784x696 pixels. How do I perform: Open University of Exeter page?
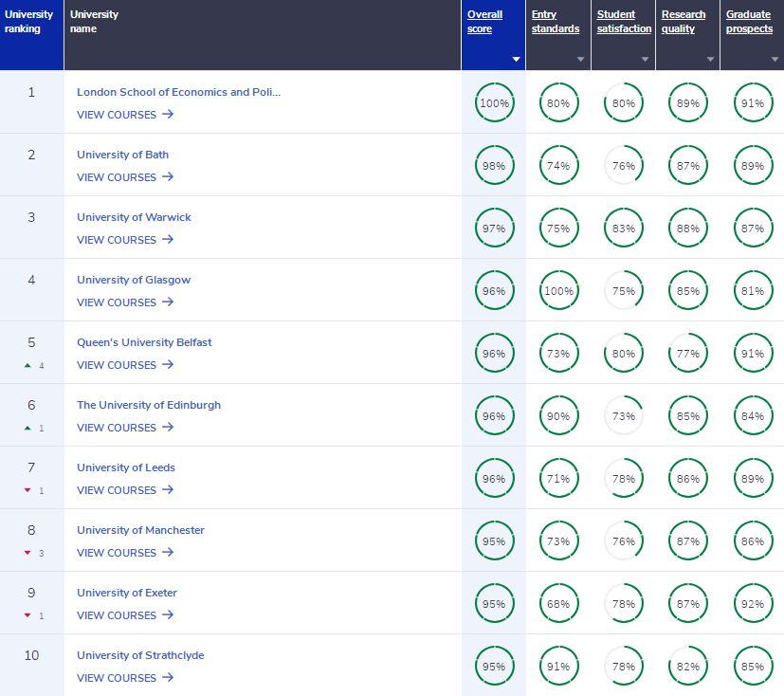127,593
